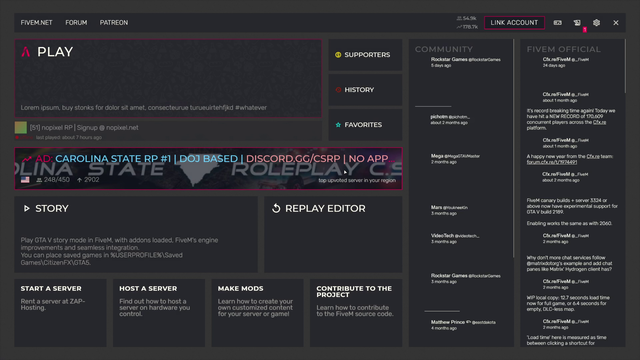Click the 178.7k peak players stat

[x=467, y=27]
